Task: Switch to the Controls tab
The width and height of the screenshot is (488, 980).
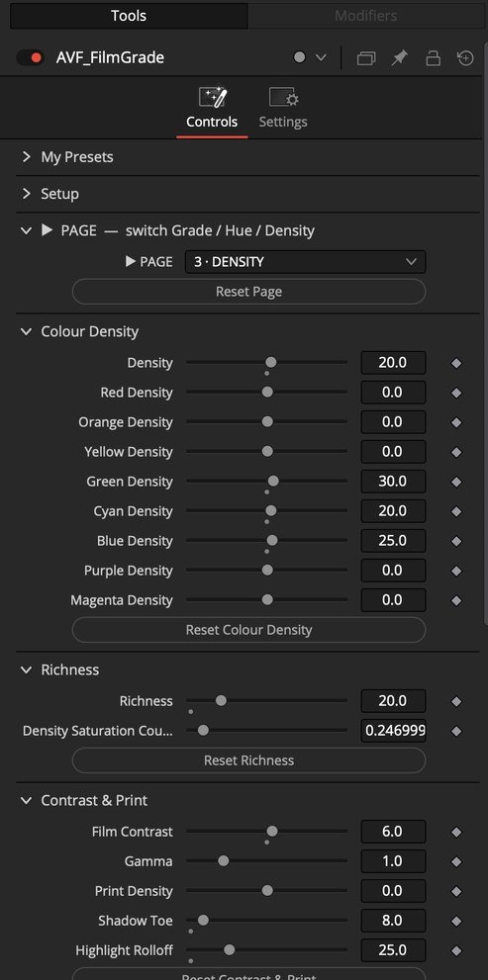Action: tap(212, 109)
